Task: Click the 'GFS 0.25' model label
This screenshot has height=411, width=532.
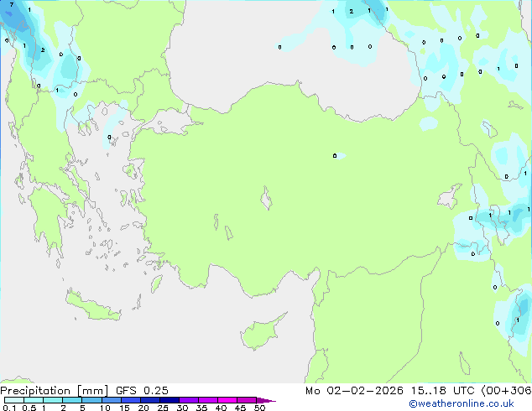Action: 142,391
